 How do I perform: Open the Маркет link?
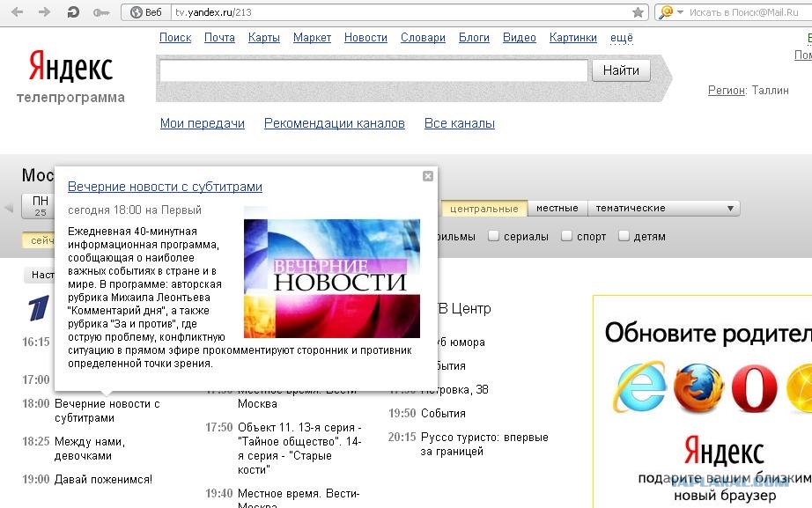(312, 38)
